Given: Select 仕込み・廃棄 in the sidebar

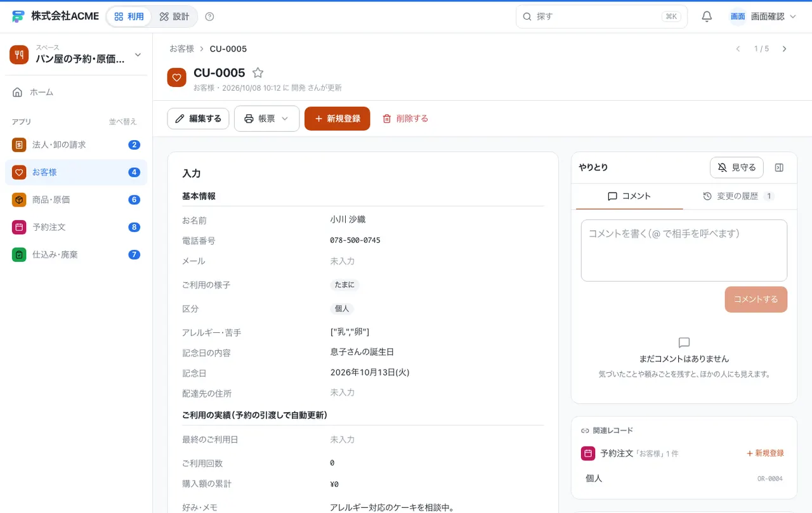Looking at the screenshot, I should 76,254.
